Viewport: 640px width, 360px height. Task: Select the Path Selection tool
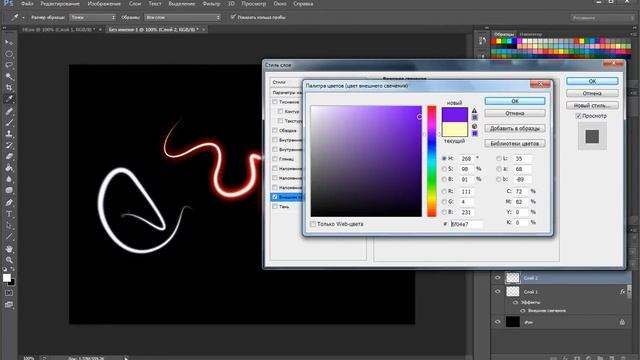pyautogui.click(x=9, y=225)
